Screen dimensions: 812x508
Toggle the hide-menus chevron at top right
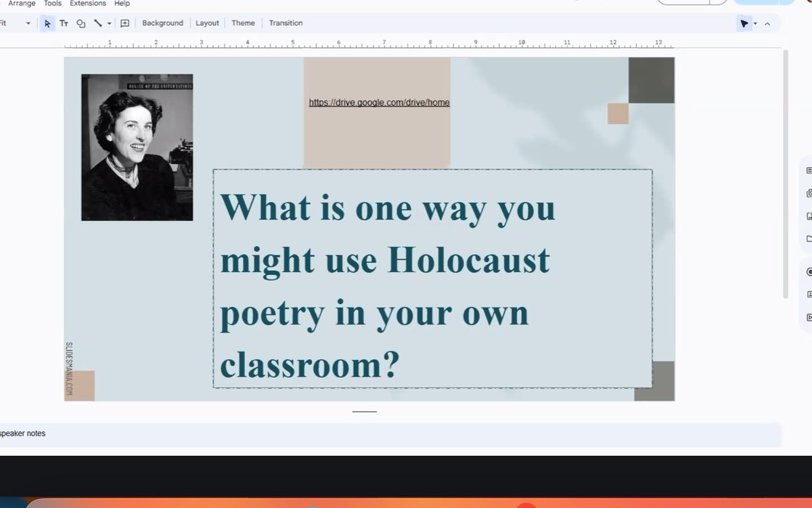(x=767, y=23)
